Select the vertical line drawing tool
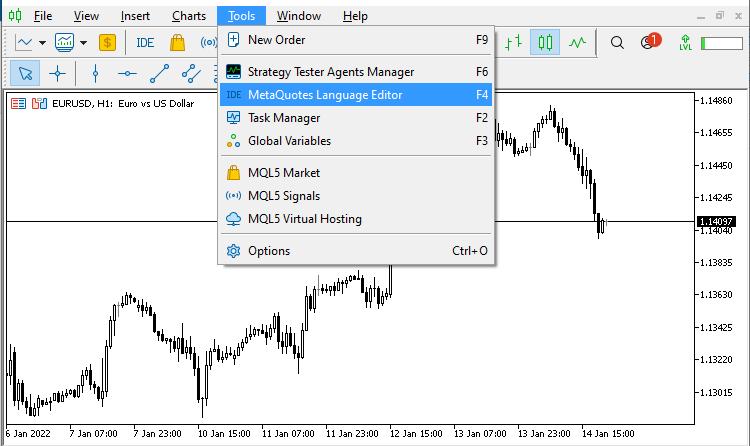Screen dimensions: 750x446 [95, 72]
